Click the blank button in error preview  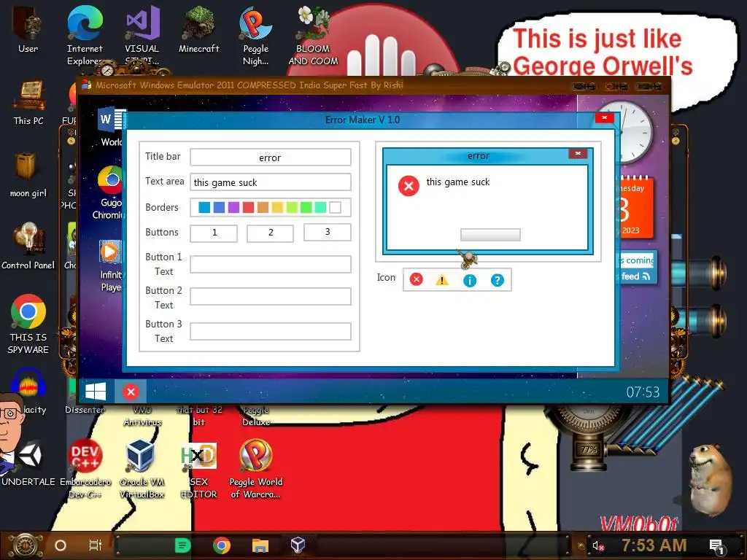[x=490, y=235]
